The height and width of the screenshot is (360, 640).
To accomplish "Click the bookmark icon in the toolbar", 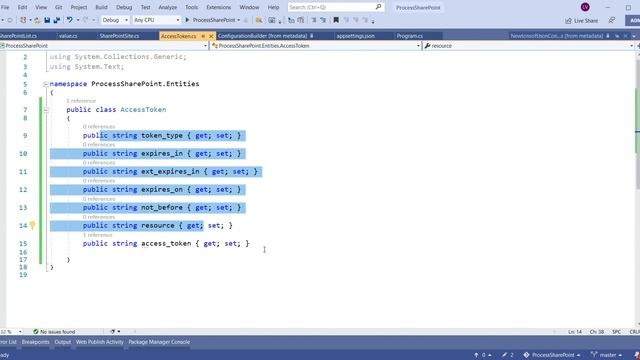I will (336, 20).
